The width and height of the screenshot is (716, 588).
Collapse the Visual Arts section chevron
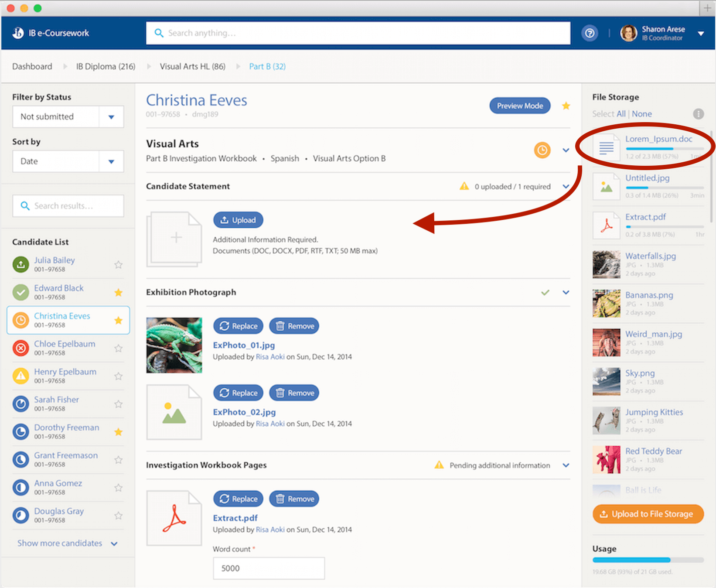(x=566, y=150)
